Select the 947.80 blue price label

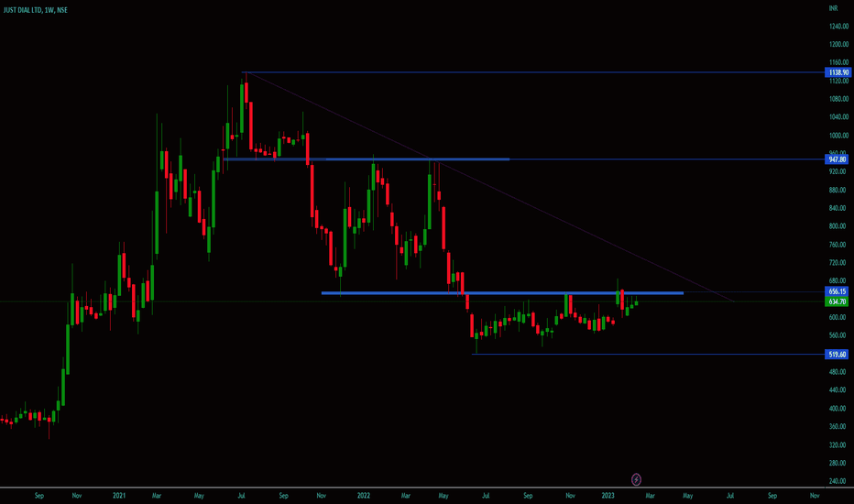pos(838,159)
